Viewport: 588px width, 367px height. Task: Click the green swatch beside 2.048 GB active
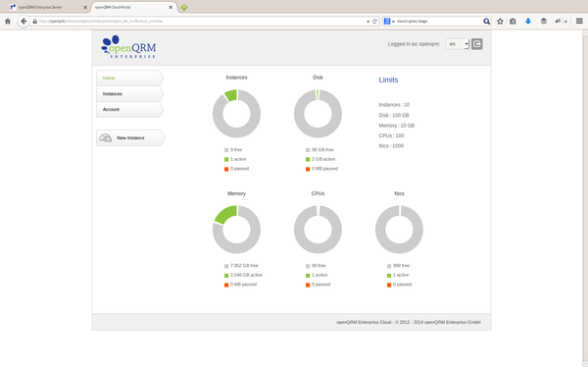pyautogui.click(x=226, y=276)
